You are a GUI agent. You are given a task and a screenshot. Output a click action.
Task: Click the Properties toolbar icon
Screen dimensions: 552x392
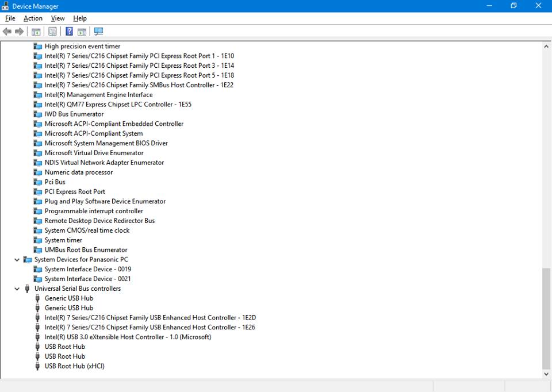[52, 32]
